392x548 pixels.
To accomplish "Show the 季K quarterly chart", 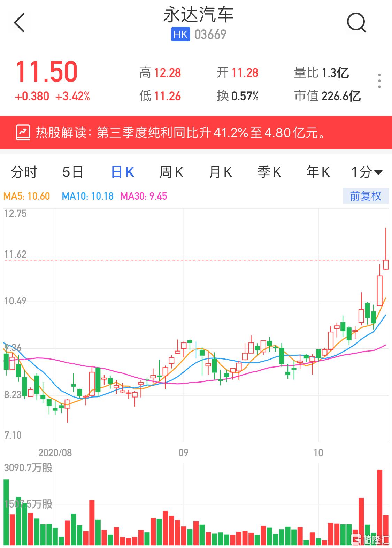I will pos(269,172).
